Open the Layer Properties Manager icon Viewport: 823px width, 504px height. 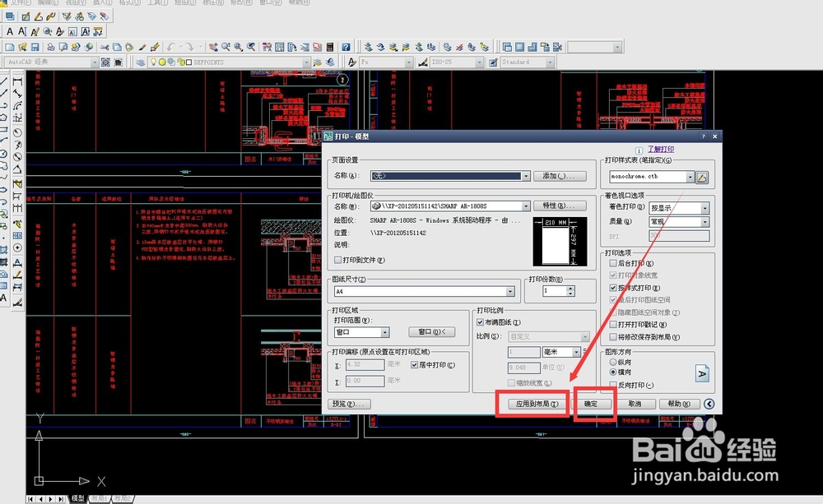141,62
